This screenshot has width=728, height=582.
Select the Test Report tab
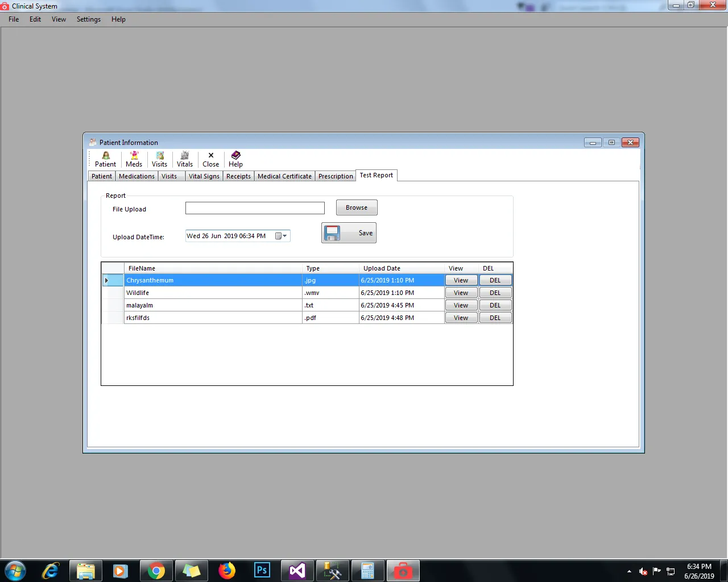pyautogui.click(x=377, y=175)
